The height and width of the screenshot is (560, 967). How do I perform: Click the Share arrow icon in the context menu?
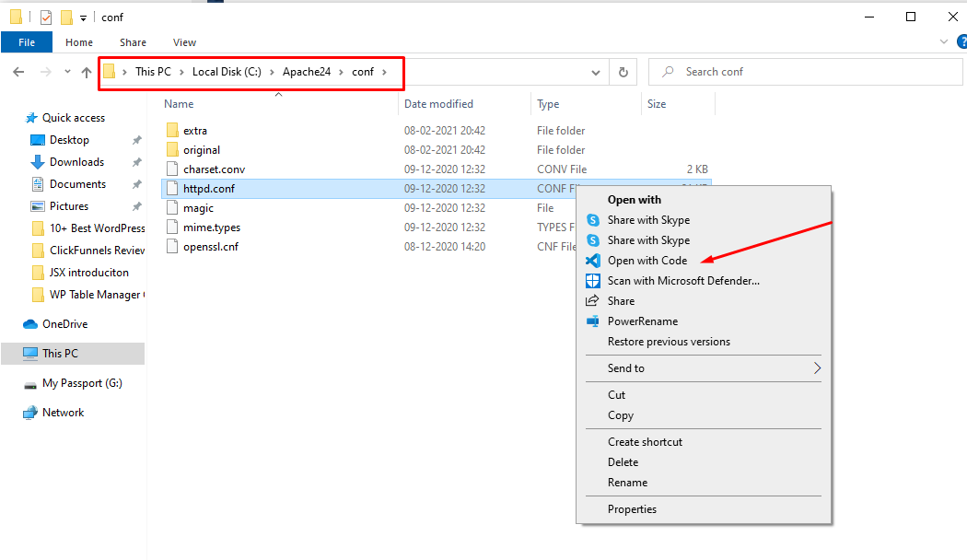click(x=592, y=301)
